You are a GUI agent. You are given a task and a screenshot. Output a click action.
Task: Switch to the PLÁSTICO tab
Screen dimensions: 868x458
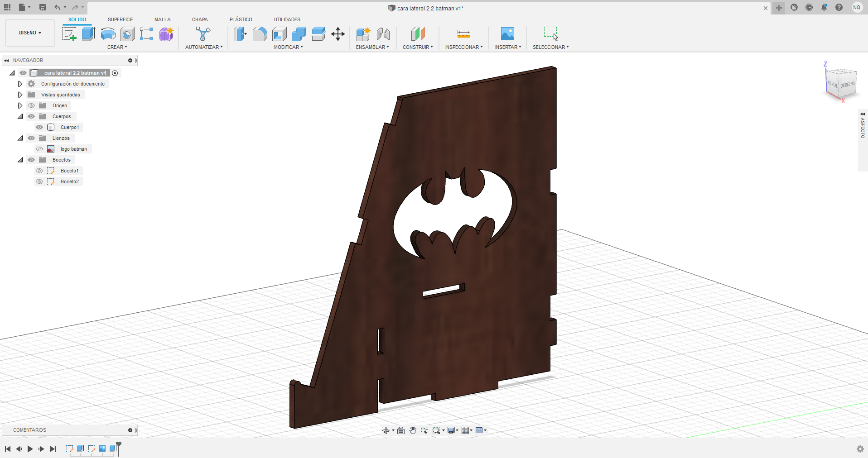click(241, 19)
